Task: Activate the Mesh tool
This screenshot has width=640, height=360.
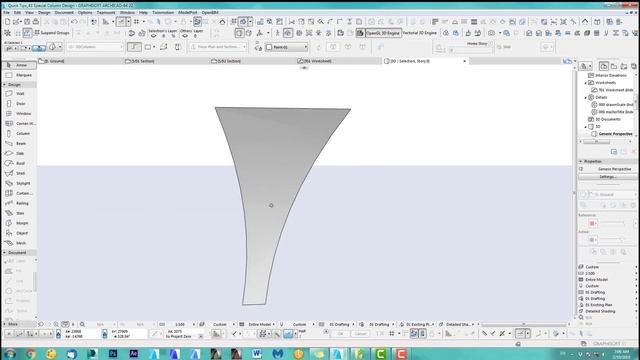Action: pyautogui.click(x=19, y=243)
